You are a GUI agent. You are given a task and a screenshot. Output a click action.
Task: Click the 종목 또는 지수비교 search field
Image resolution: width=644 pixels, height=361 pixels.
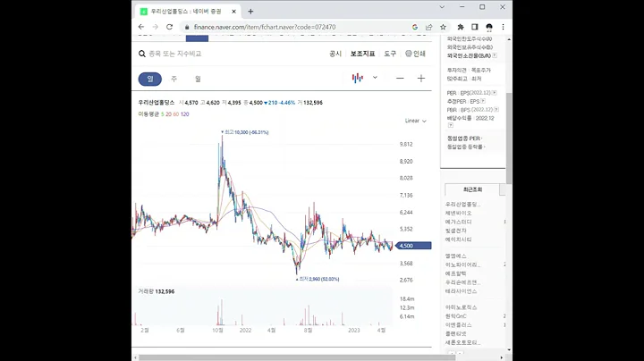point(175,54)
